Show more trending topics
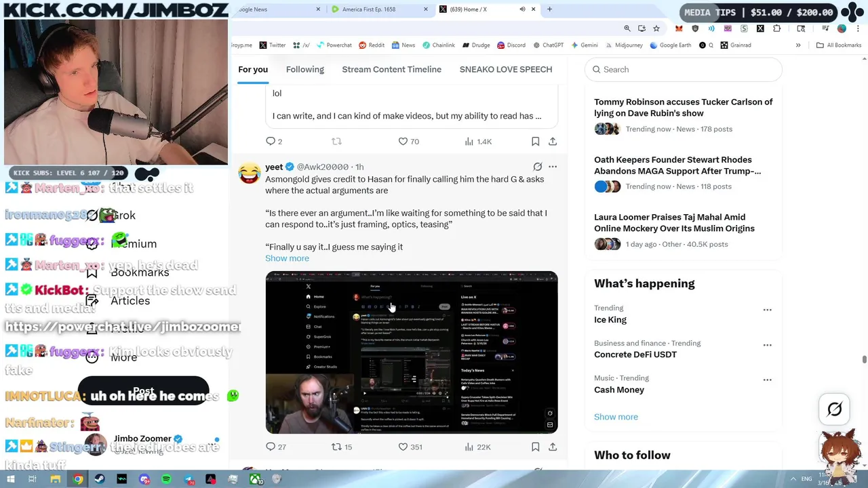 (616, 417)
